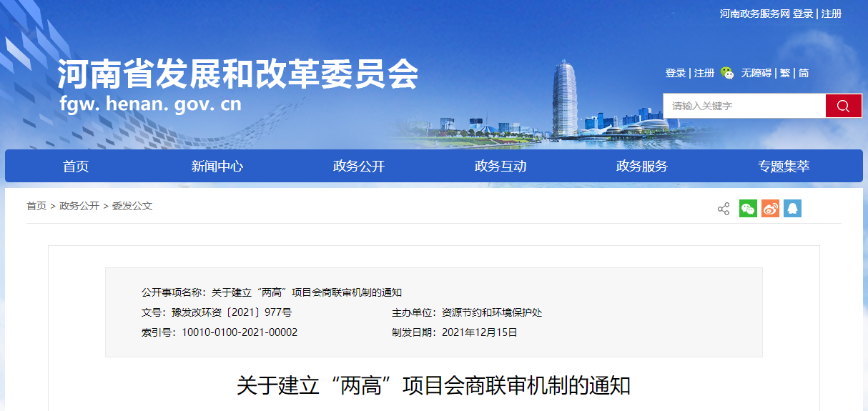Go to the 政务互动 section
This screenshot has height=411, width=868.
pos(500,167)
